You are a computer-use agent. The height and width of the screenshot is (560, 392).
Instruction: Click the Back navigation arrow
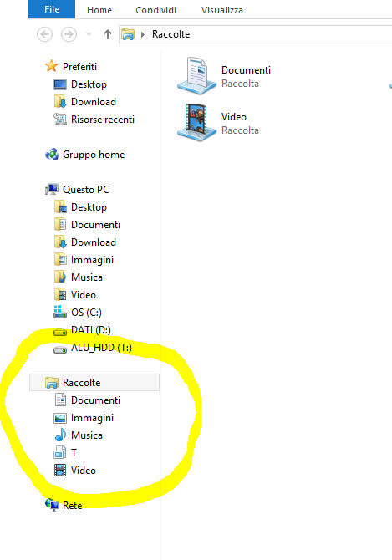coord(44,34)
